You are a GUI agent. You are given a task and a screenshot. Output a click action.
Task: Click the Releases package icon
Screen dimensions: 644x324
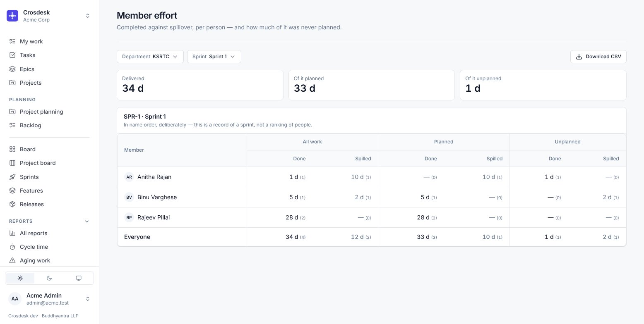[12, 204]
